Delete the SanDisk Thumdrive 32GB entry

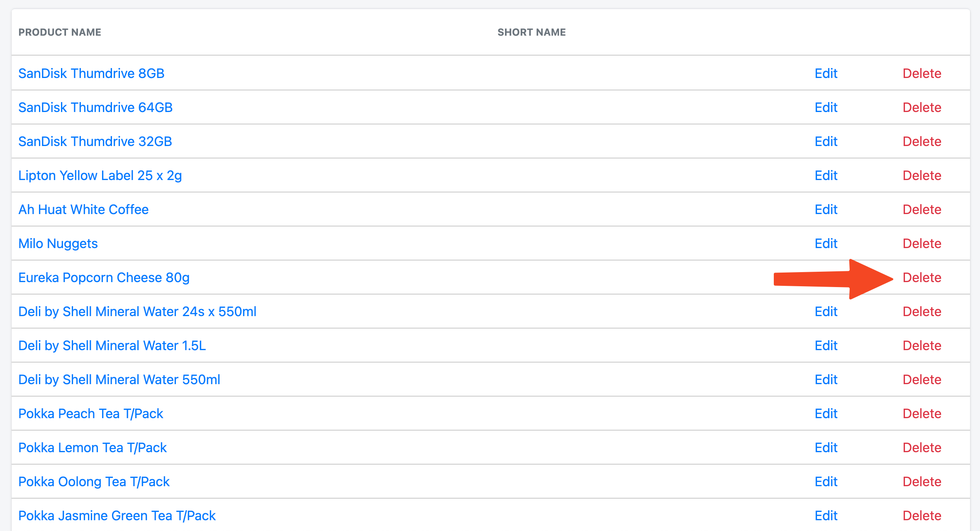click(922, 141)
